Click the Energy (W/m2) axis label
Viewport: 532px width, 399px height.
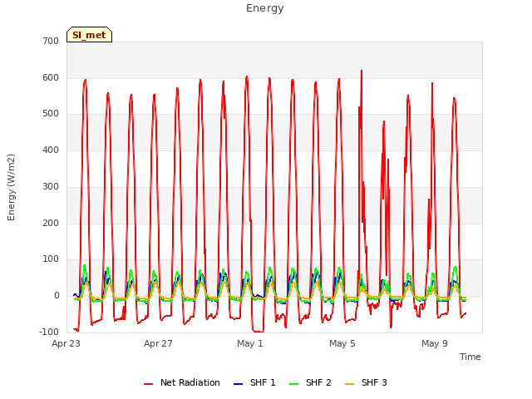(x=11, y=187)
